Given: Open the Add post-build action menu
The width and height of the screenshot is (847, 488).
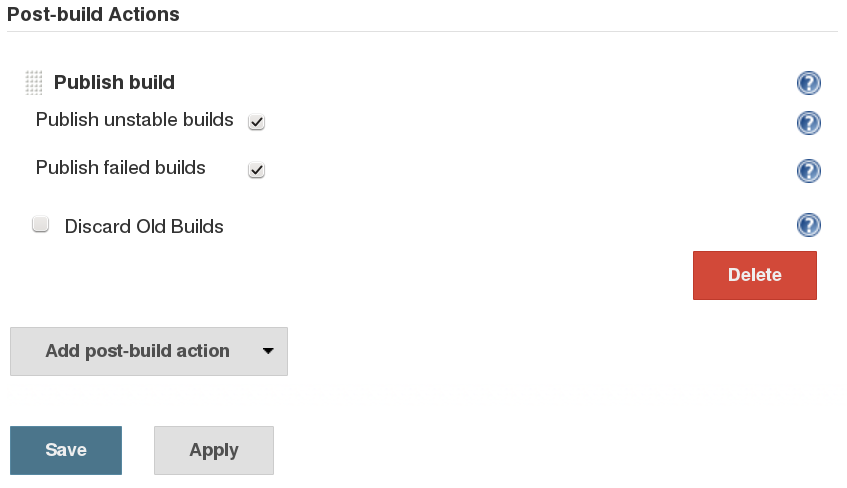Looking at the screenshot, I should (x=149, y=351).
